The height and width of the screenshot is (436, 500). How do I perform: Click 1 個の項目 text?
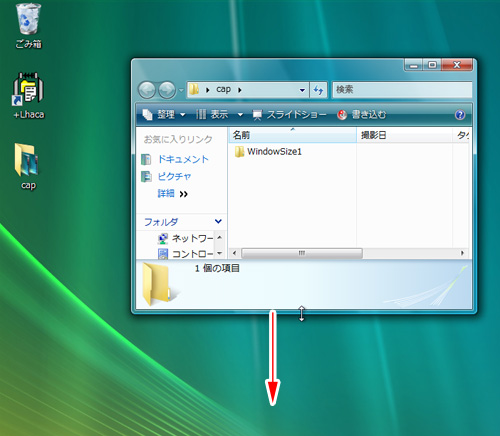[217, 268]
